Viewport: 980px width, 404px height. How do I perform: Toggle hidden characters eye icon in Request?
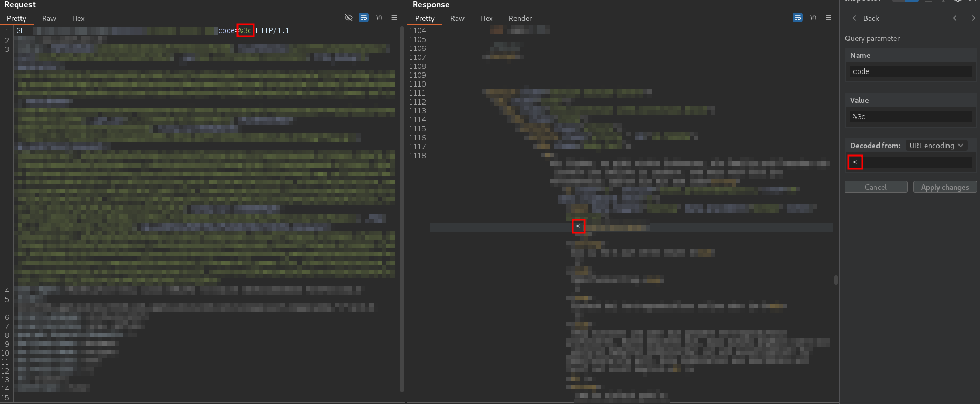click(x=348, y=17)
